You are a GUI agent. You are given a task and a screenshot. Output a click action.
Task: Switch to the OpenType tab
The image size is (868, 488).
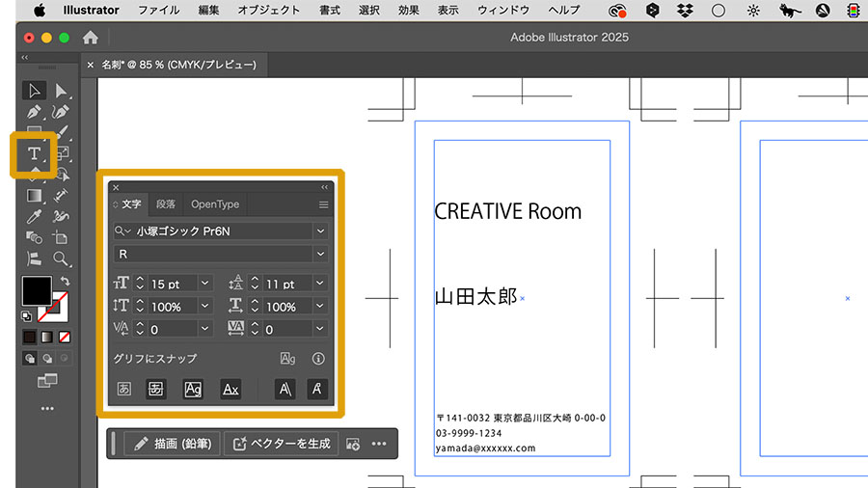pyautogui.click(x=215, y=204)
